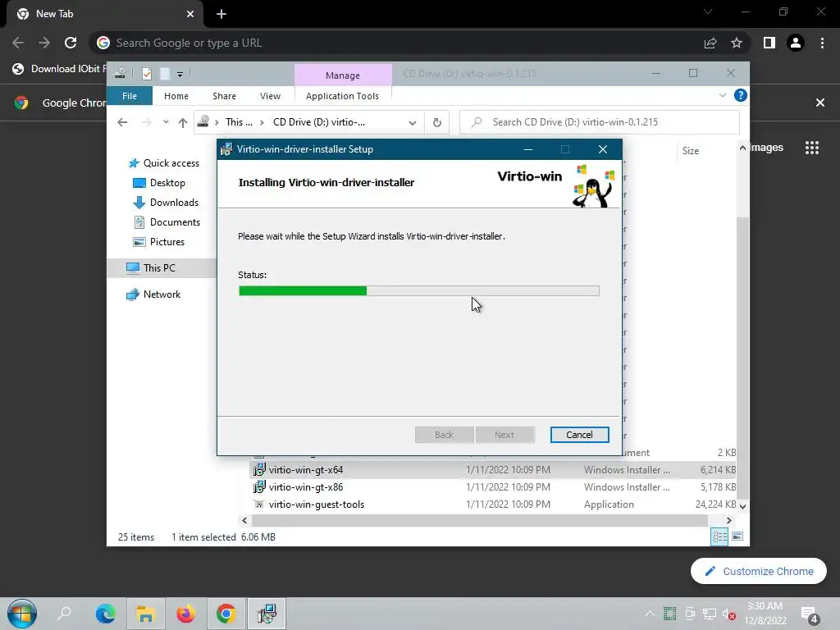Open the Google apps grid
The width and height of the screenshot is (840, 630).
(x=812, y=148)
